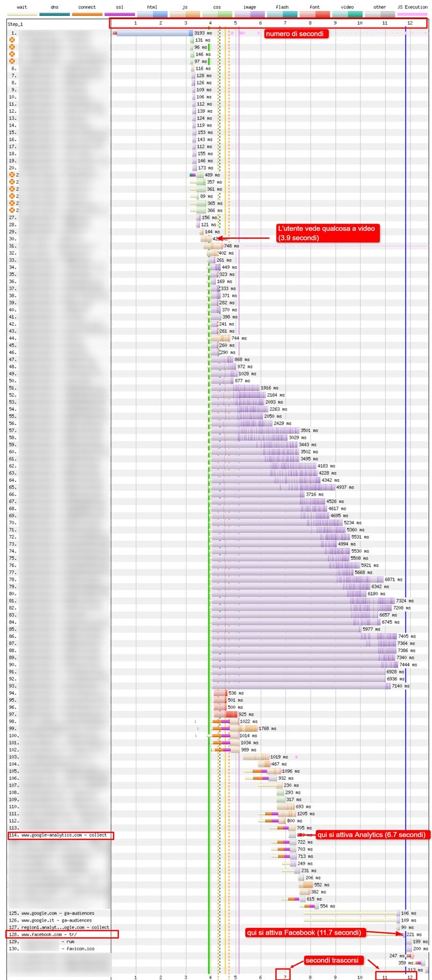
Task: Click the dns color swatch in the legend
Action: coord(54,14)
